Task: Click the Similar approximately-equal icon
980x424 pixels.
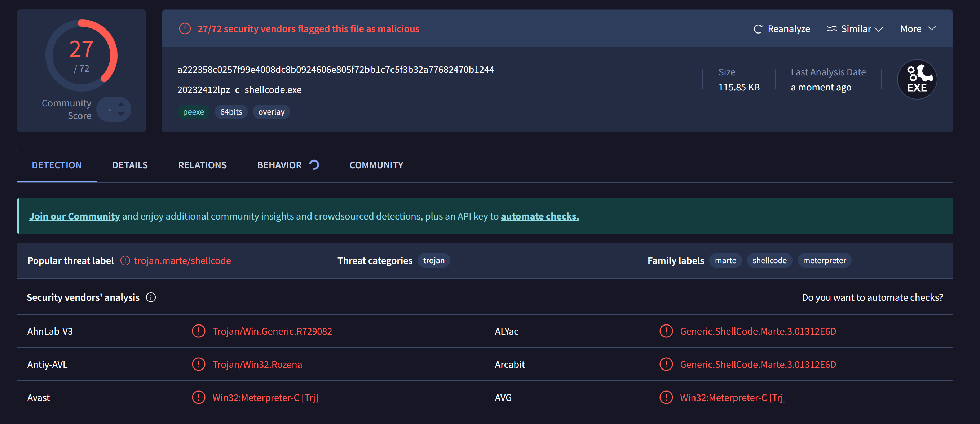Action: [x=832, y=29]
